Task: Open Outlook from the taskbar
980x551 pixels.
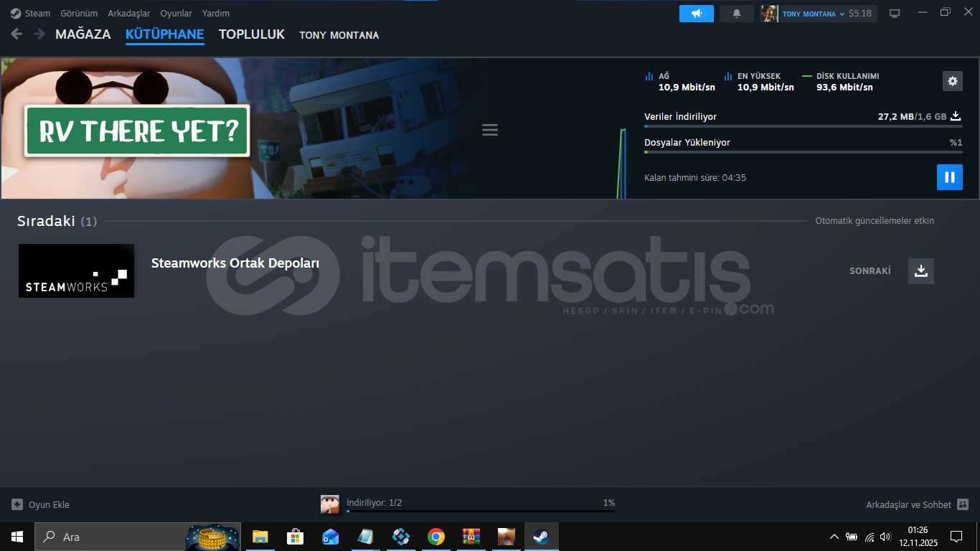Action: 330,537
